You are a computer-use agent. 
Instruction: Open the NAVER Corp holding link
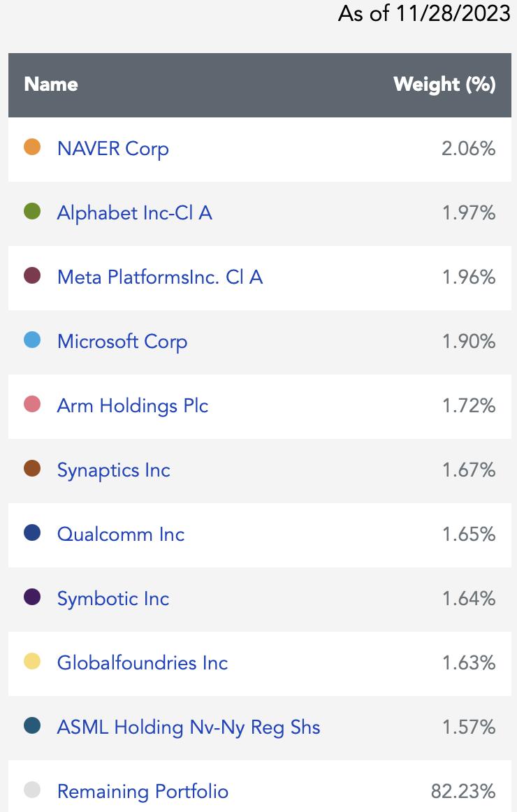tap(112, 149)
